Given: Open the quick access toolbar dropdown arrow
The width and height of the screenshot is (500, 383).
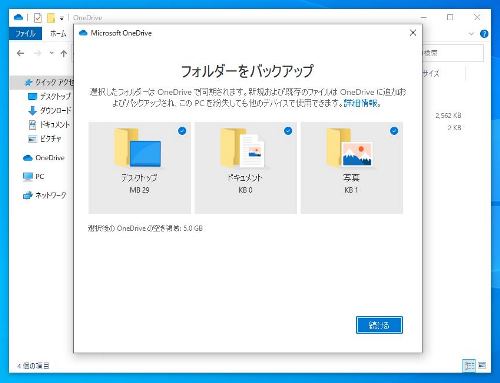Looking at the screenshot, I should [62, 18].
